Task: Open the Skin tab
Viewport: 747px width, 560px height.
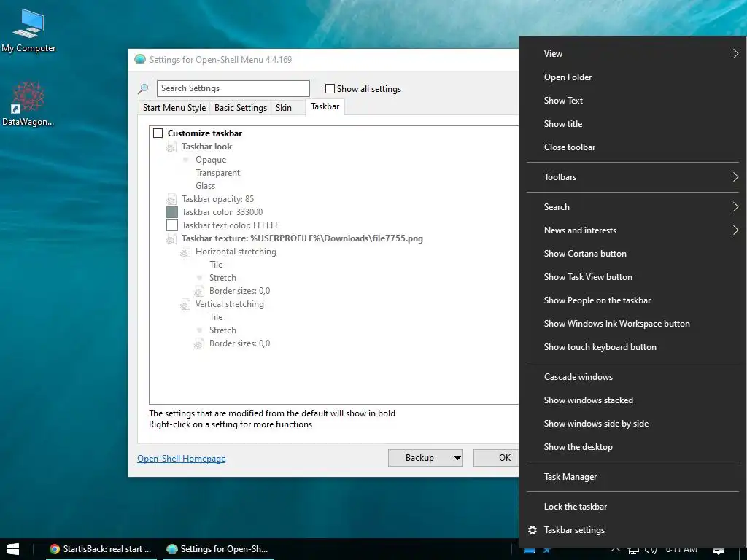Action: (284, 108)
